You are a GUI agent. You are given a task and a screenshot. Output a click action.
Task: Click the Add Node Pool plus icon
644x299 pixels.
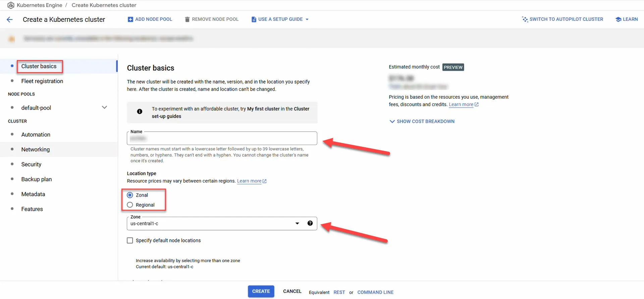tap(130, 19)
